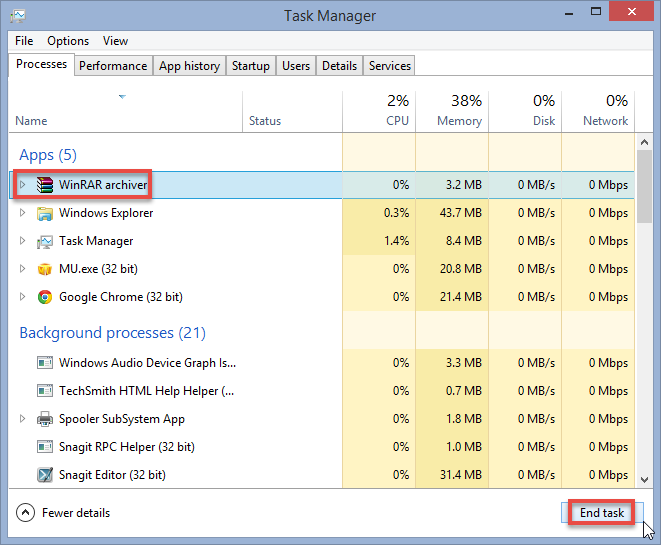661x545 pixels.
Task: Sort by the Name column header
Action: tap(126, 112)
